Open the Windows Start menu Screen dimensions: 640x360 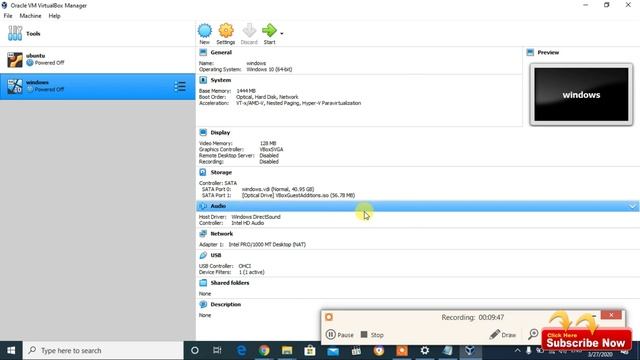[x=11, y=351]
